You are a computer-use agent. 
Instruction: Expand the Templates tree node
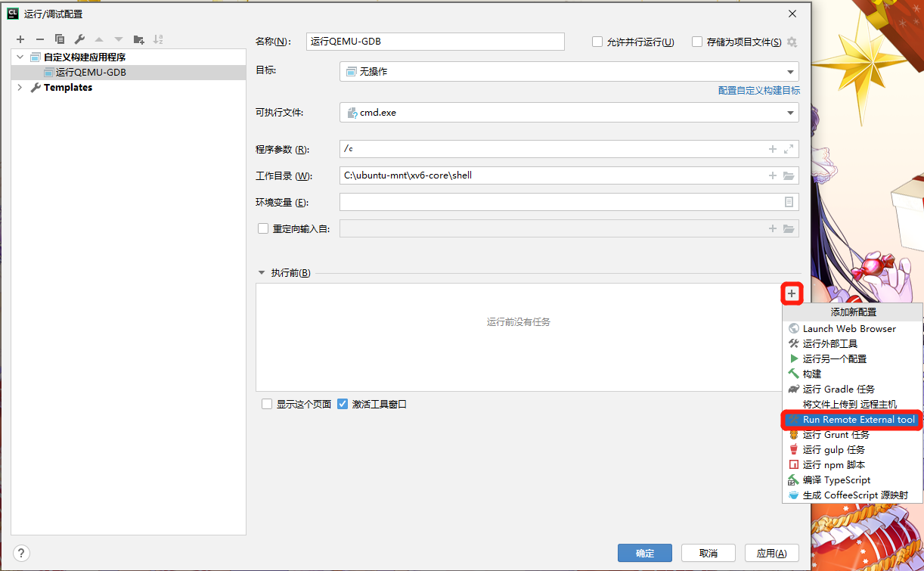click(20, 88)
